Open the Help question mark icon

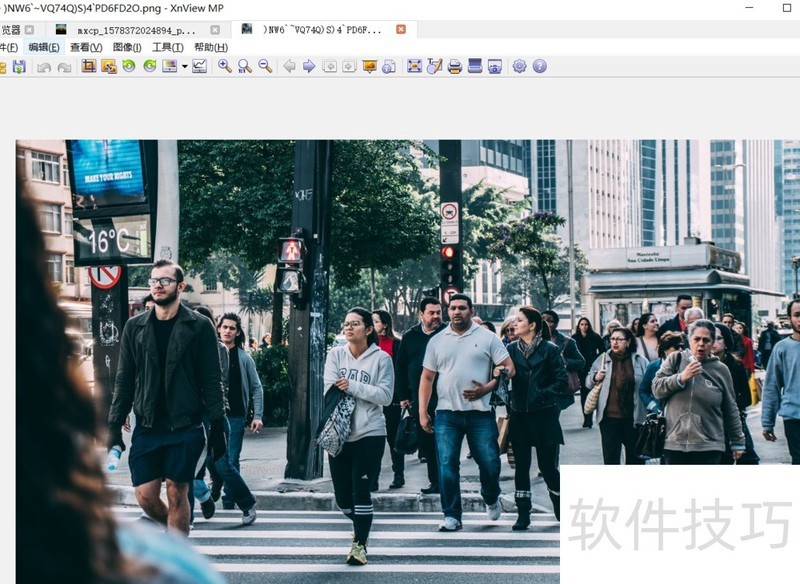540,66
